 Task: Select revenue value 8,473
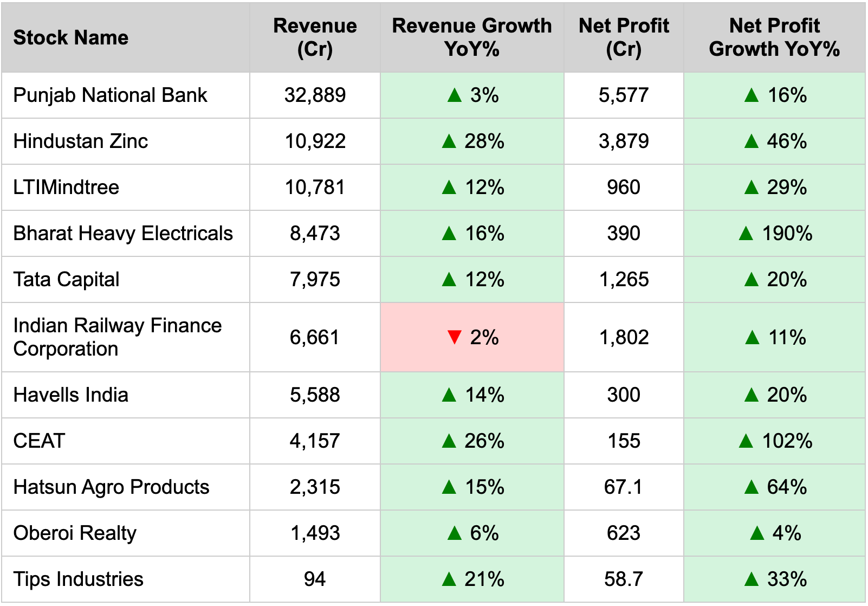[315, 234]
